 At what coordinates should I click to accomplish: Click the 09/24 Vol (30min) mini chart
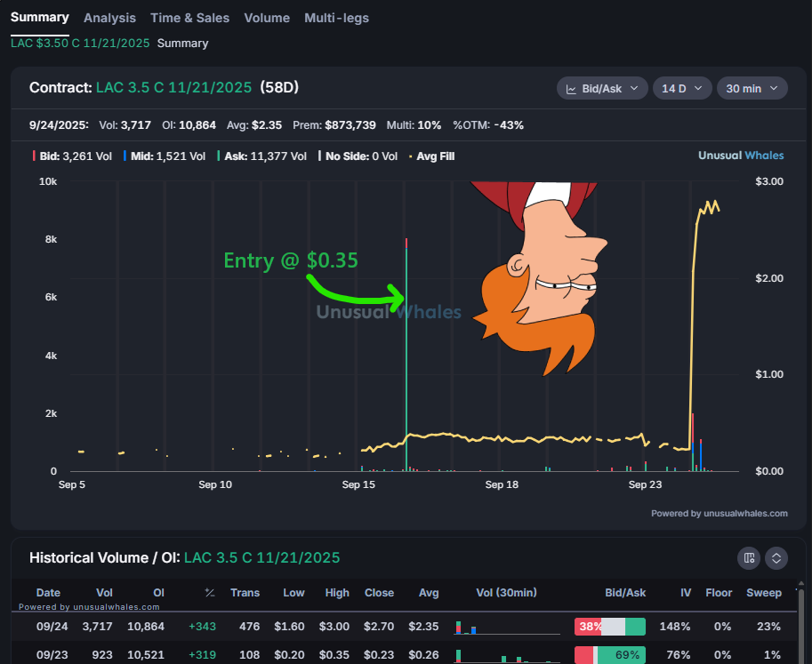tap(507, 627)
